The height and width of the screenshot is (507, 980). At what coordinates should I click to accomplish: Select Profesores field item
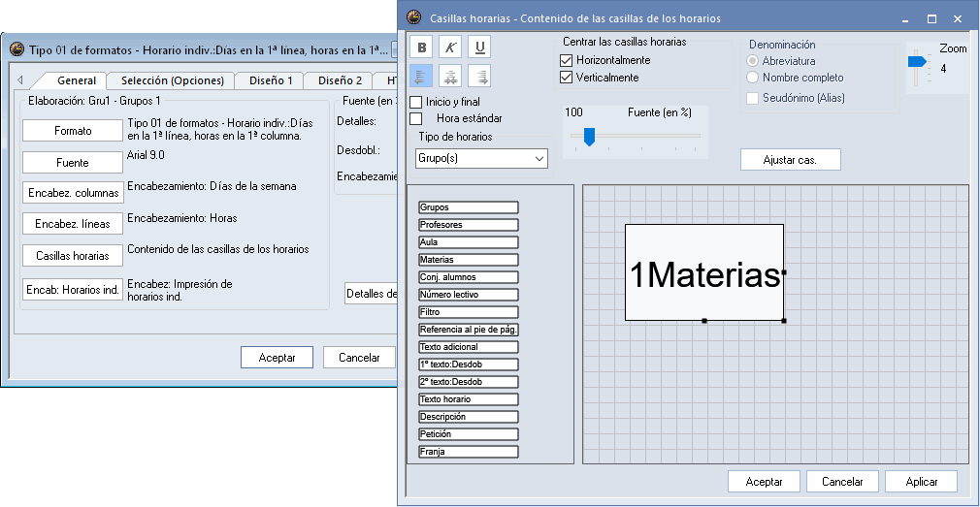click(x=469, y=225)
